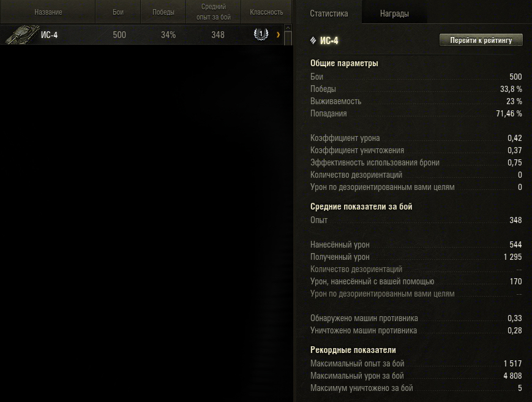532x402 pixels.
Task: Sort vehicles by Победы column header
Action: 163,12
